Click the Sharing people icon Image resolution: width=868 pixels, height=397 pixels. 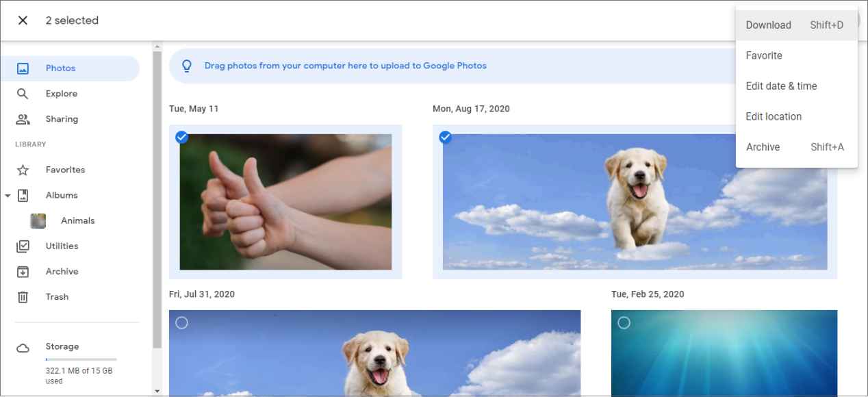pos(24,118)
